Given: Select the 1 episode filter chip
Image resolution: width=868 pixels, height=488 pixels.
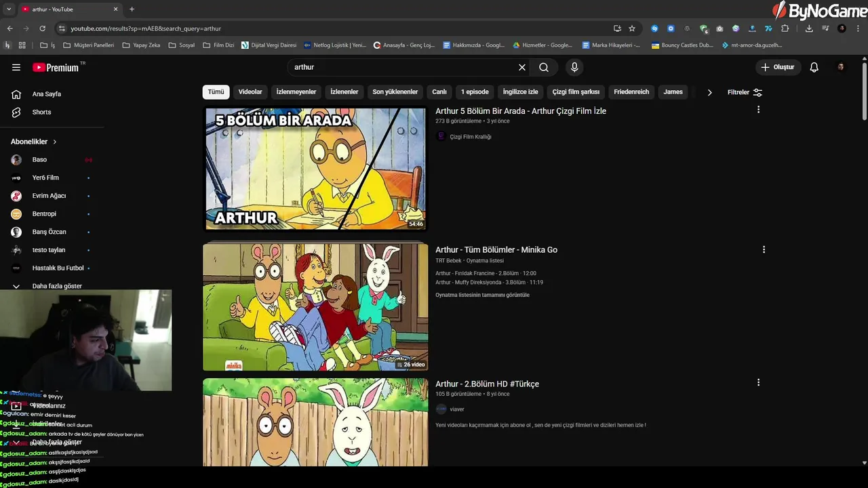Looking at the screenshot, I should tap(475, 92).
